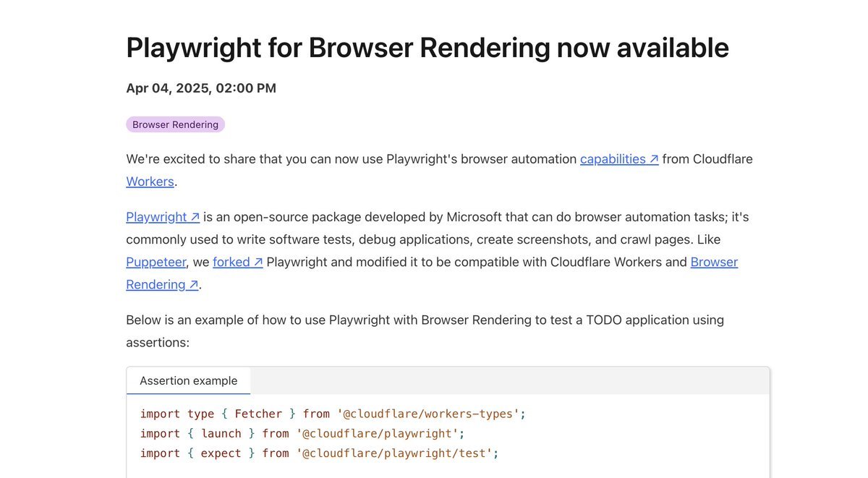Click the '@cloudflare/playwright/test' string
868x478 pixels.
394,453
